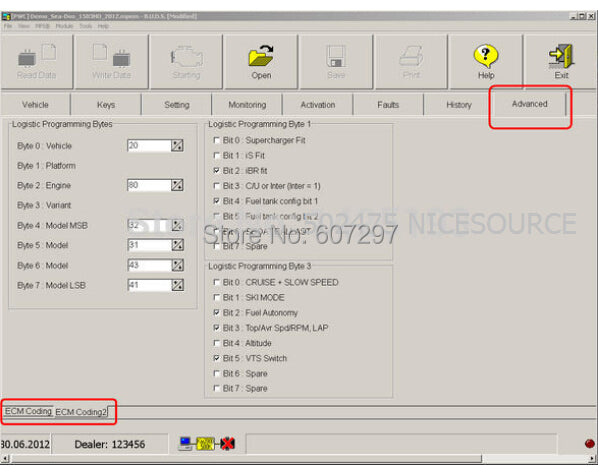Click the Write Data toolbar icon
Viewport: 598px width, 467px height.
[111, 55]
